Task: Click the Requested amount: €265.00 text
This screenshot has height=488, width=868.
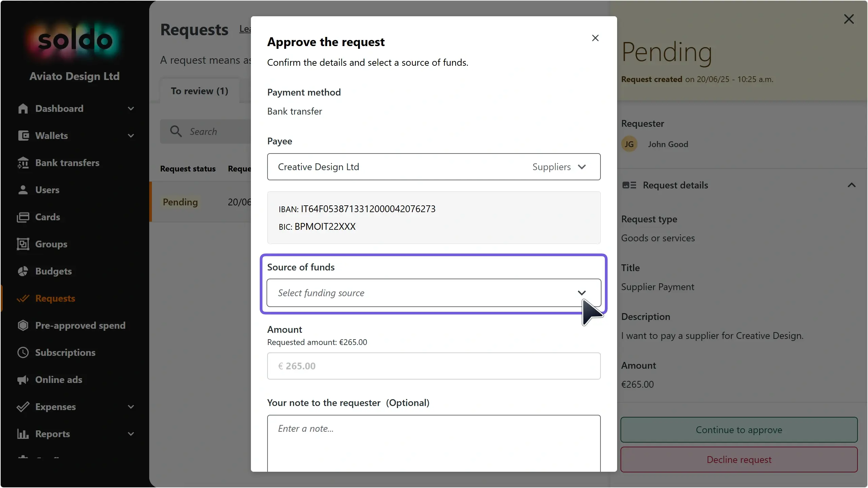Action: coord(317,342)
